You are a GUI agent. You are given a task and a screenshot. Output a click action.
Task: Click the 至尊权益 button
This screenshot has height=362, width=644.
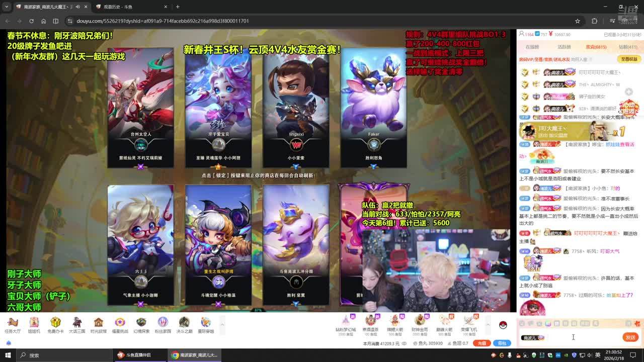(629, 59)
